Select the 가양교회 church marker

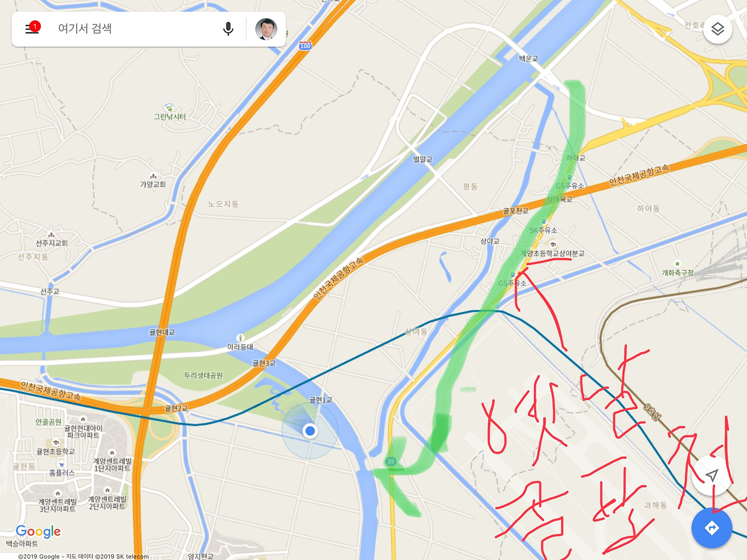pos(153,176)
